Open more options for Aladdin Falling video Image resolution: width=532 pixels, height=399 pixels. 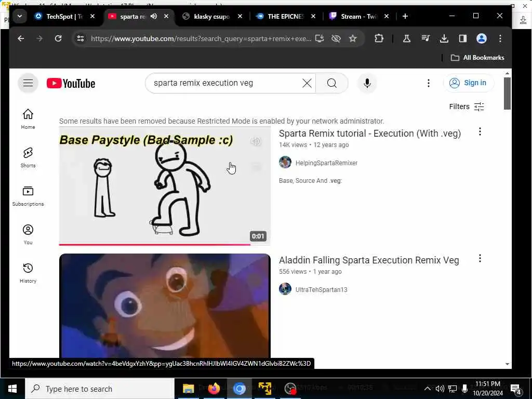click(x=480, y=259)
